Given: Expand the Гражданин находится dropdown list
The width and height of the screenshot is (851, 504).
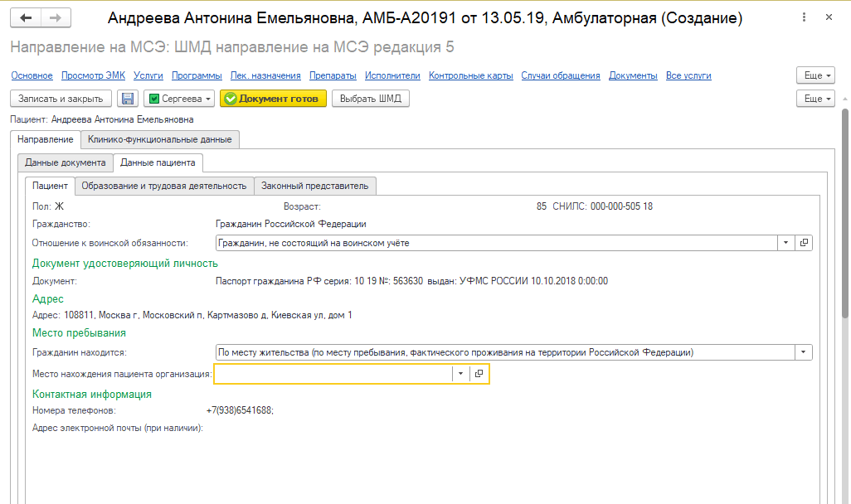Looking at the screenshot, I should (x=803, y=352).
